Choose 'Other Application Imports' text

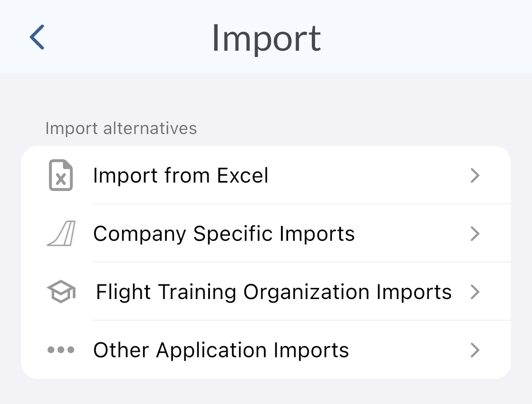point(221,350)
